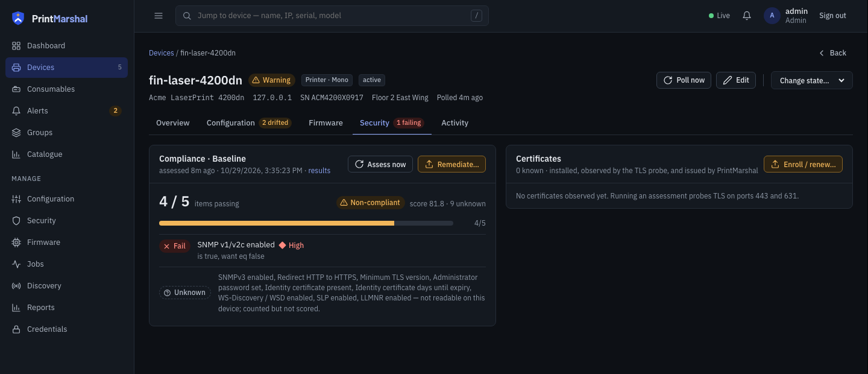Click the PrintMarshal shield logo
The height and width of the screenshot is (374, 868).
[x=18, y=18]
